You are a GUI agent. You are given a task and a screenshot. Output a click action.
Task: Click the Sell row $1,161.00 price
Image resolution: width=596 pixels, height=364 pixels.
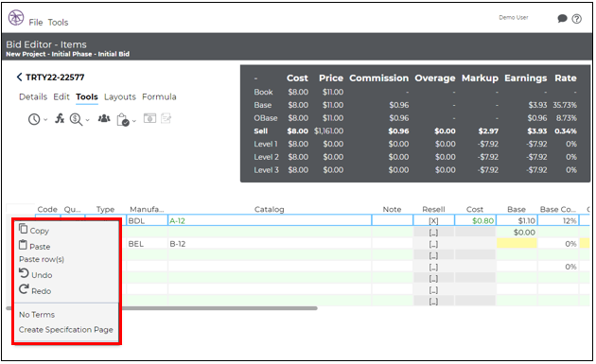coord(329,131)
